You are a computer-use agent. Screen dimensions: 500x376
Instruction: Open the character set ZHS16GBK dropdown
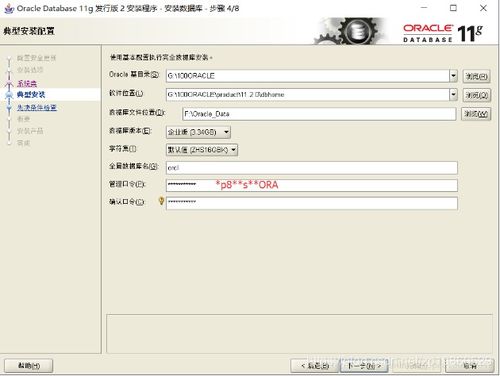point(202,150)
